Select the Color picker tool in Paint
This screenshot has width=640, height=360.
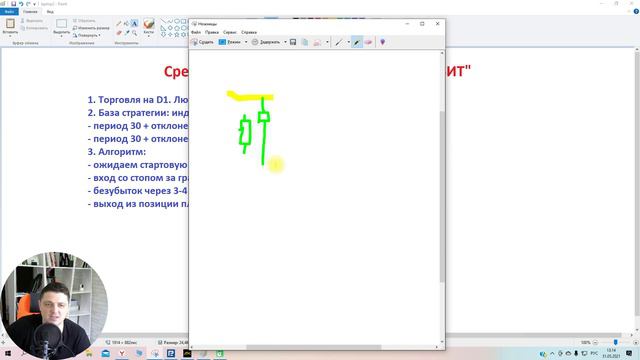[x=127, y=33]
